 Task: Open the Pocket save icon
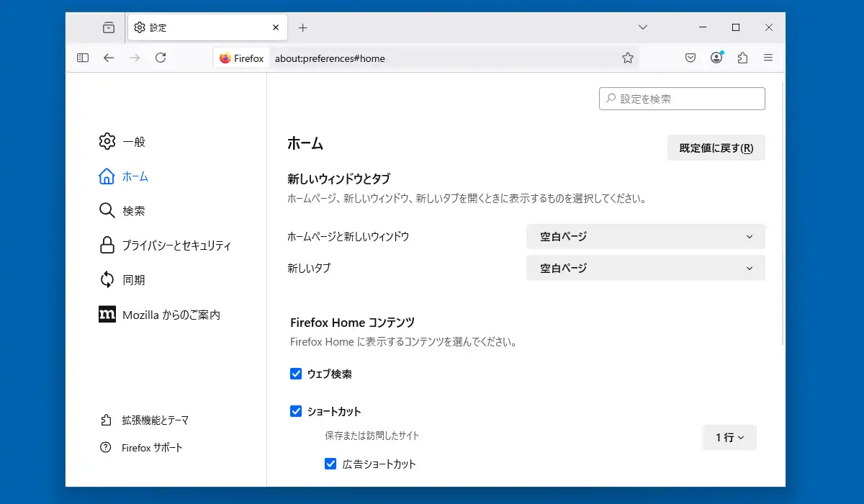click(690, 58)
